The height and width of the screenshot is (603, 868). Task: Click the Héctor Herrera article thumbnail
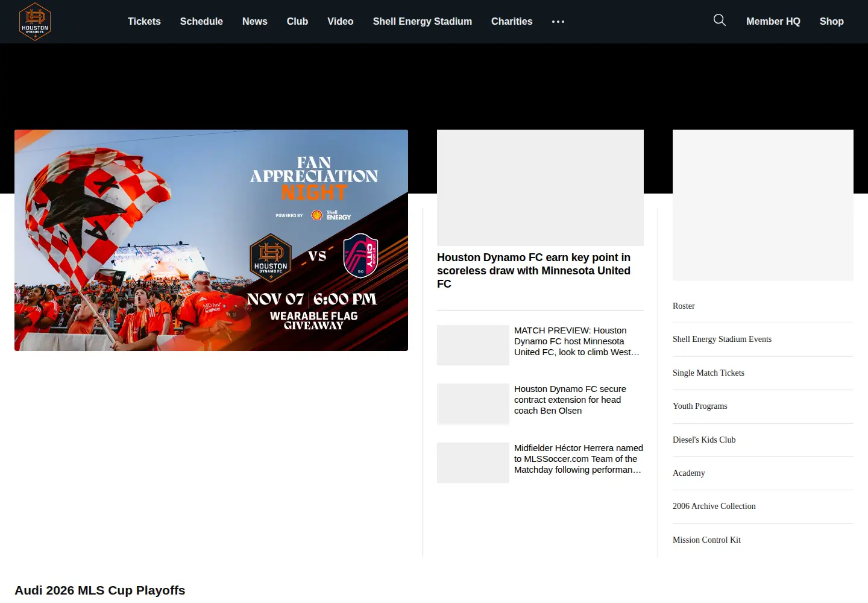point(473,463)
